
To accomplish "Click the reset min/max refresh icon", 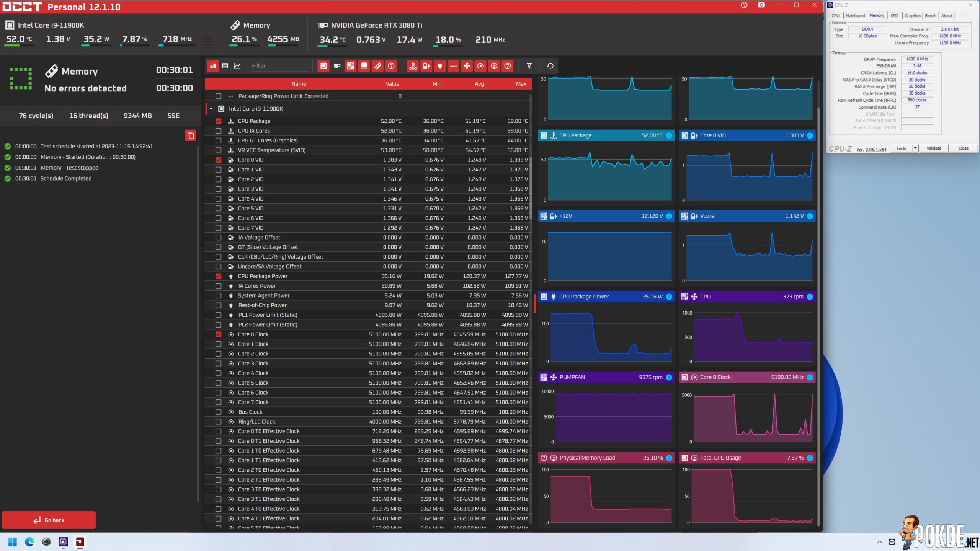I will click(550, 66).
